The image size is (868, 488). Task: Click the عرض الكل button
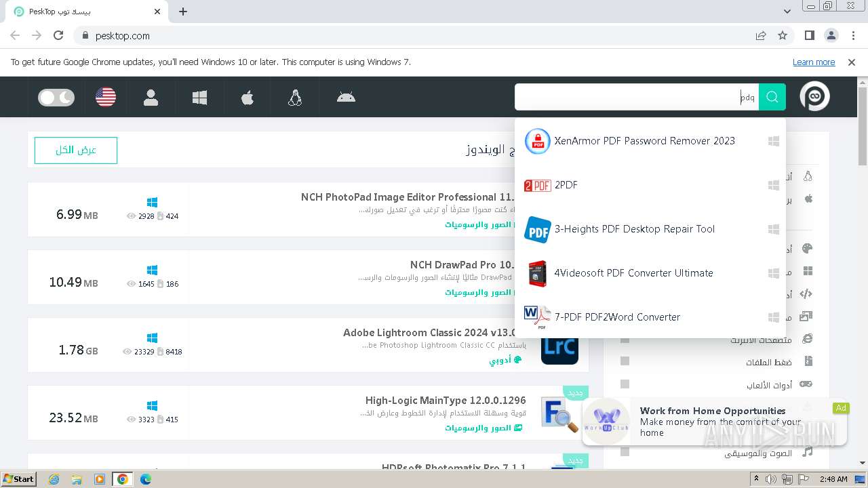tap(76, 150)
